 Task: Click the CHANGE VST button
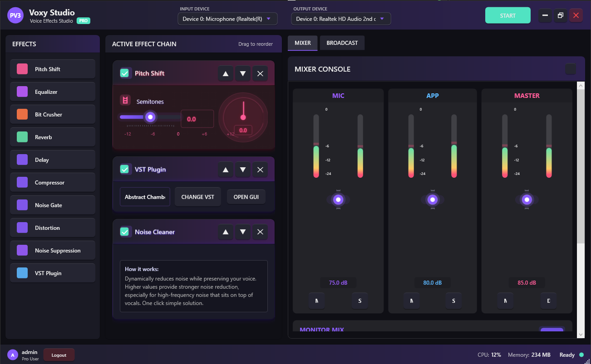point(198,197)
